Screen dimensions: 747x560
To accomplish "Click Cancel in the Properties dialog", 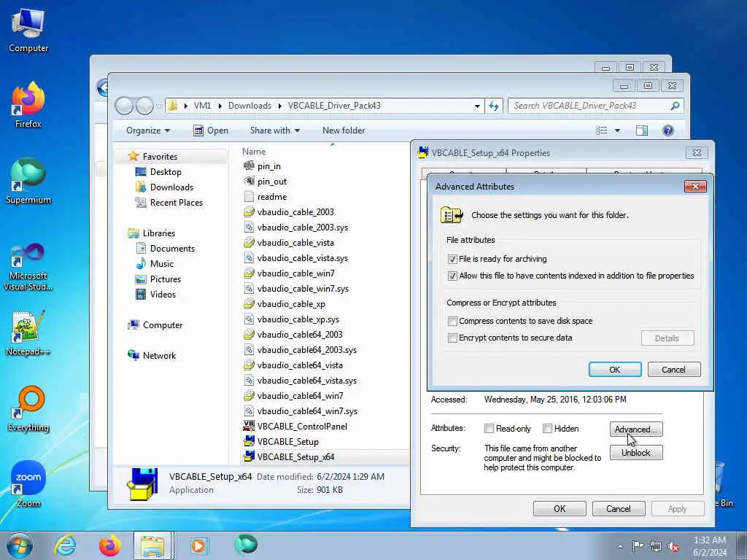I will 619,508.
